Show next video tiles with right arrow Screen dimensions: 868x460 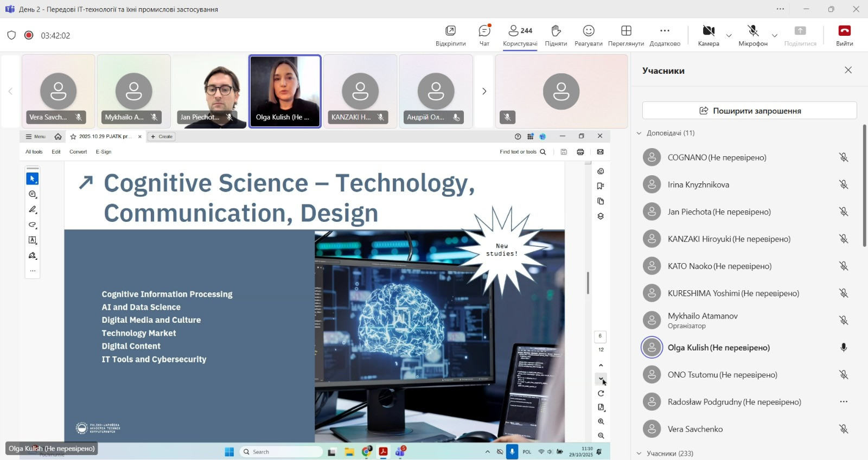tap(484, 91)
